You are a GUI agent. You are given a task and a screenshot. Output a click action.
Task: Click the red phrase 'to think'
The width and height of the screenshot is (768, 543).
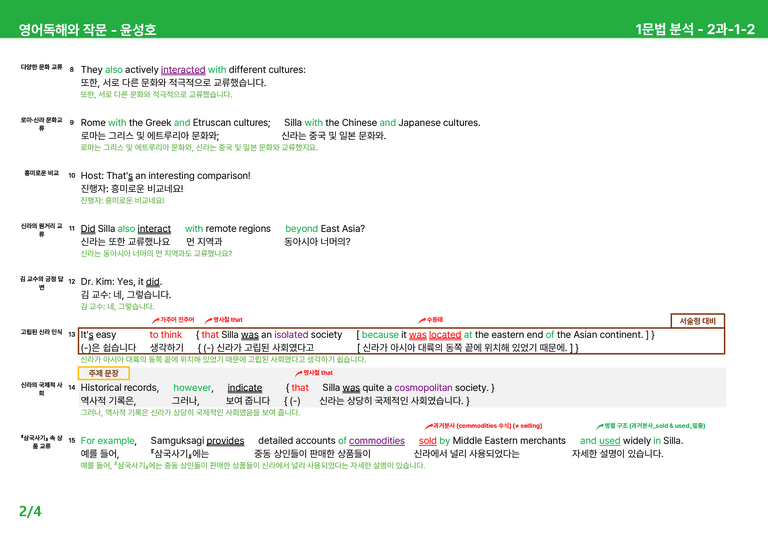pyautogui.click(x=166, y=335)
